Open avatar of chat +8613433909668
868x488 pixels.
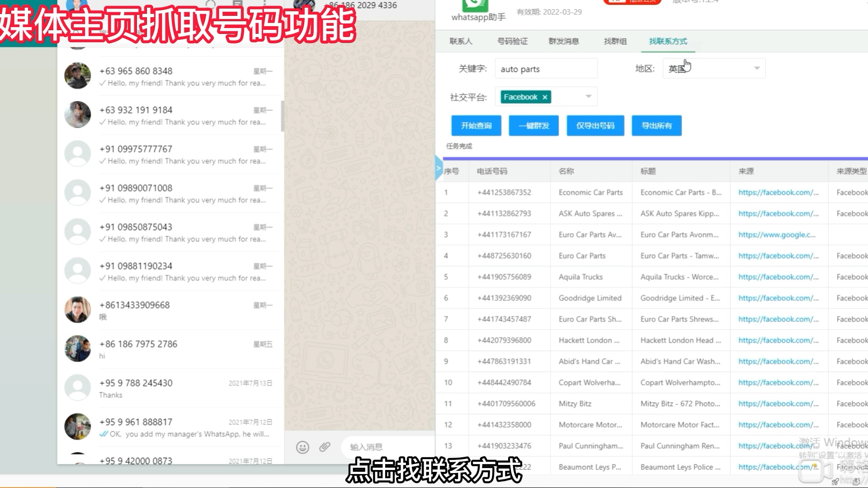coord(78,310)
